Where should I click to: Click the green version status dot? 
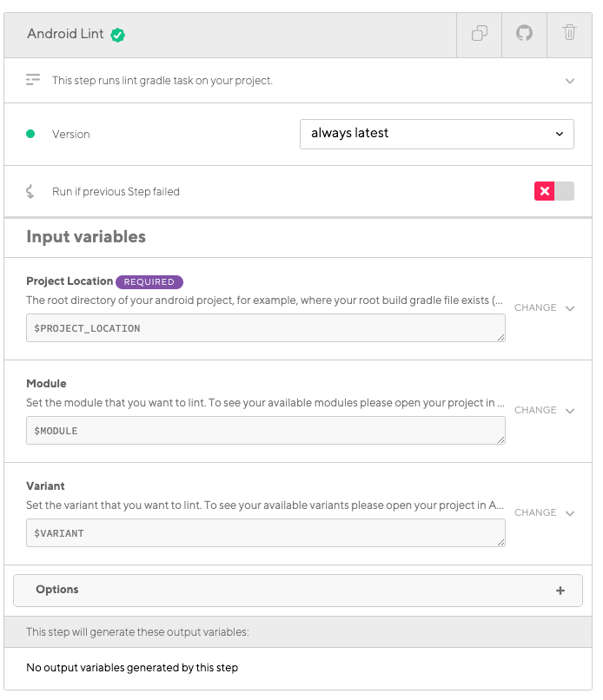click(30, 134)
